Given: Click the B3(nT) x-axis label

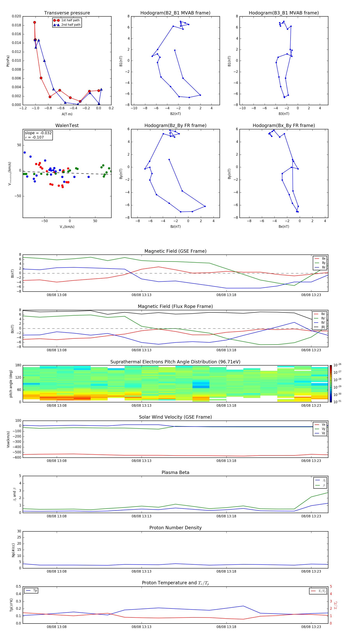Looking at the screenshot, I should click(x=284, y=114).
